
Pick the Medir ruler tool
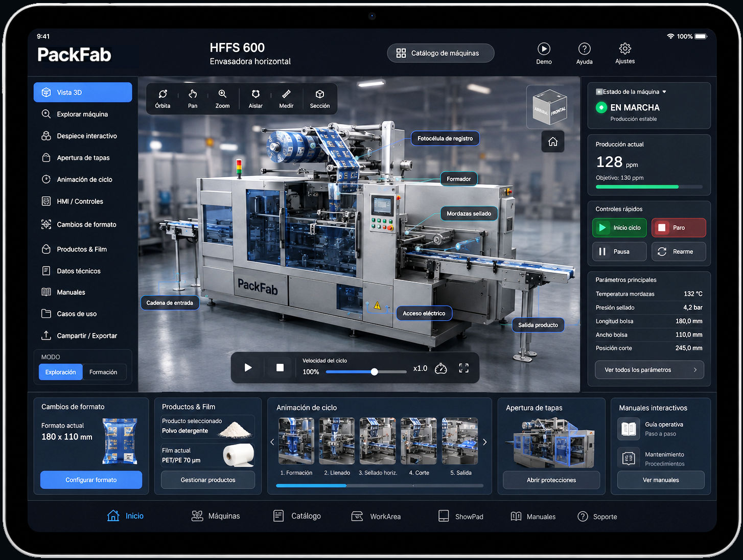tap(286, 99)
